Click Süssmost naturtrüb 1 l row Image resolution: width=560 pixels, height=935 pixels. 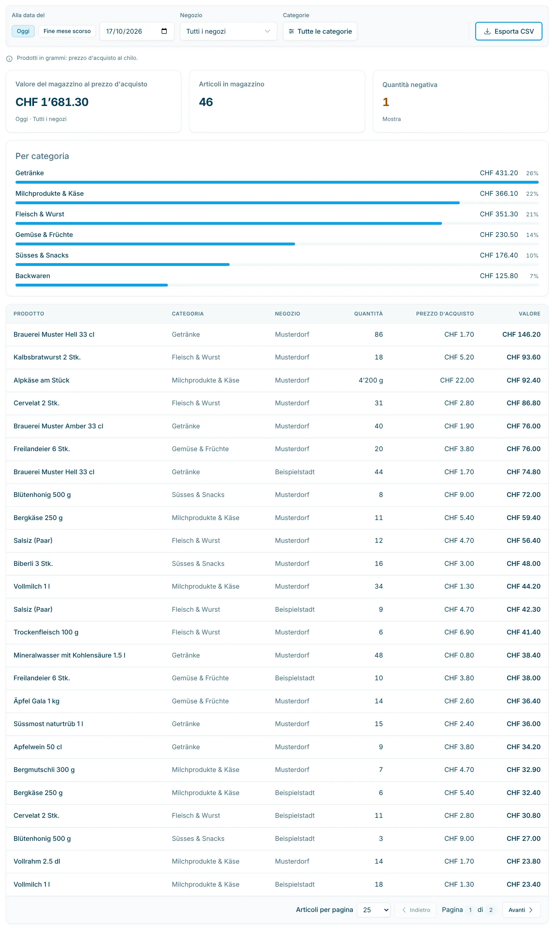[277, 724]
